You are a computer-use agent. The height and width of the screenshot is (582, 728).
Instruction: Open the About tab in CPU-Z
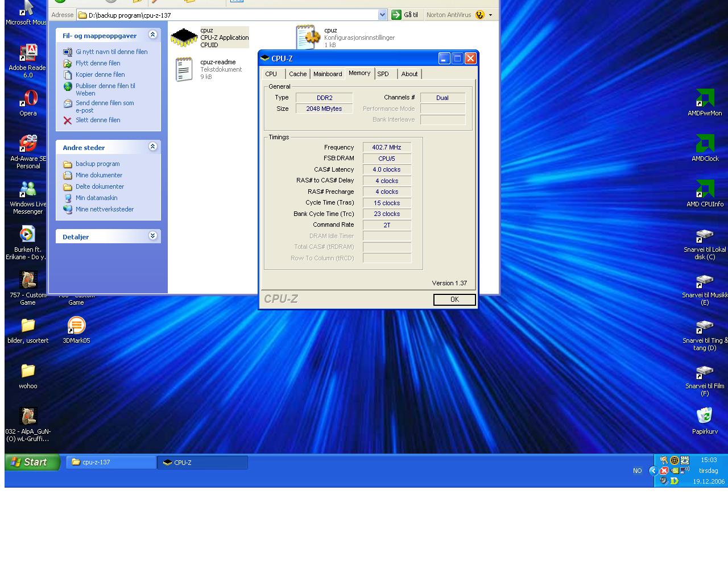[409, 74]
